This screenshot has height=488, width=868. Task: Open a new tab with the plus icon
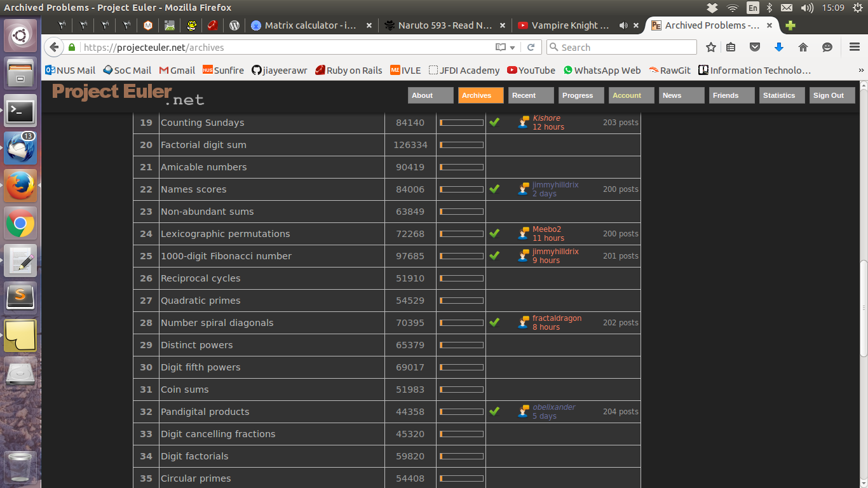coord(790,25)
